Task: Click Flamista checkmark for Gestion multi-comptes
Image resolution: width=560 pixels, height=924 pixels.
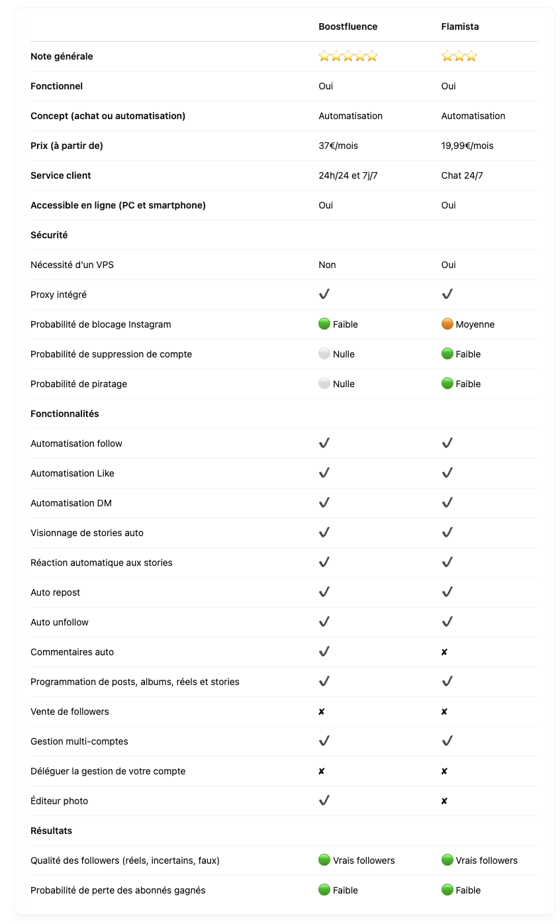Action: click(447, 741)
